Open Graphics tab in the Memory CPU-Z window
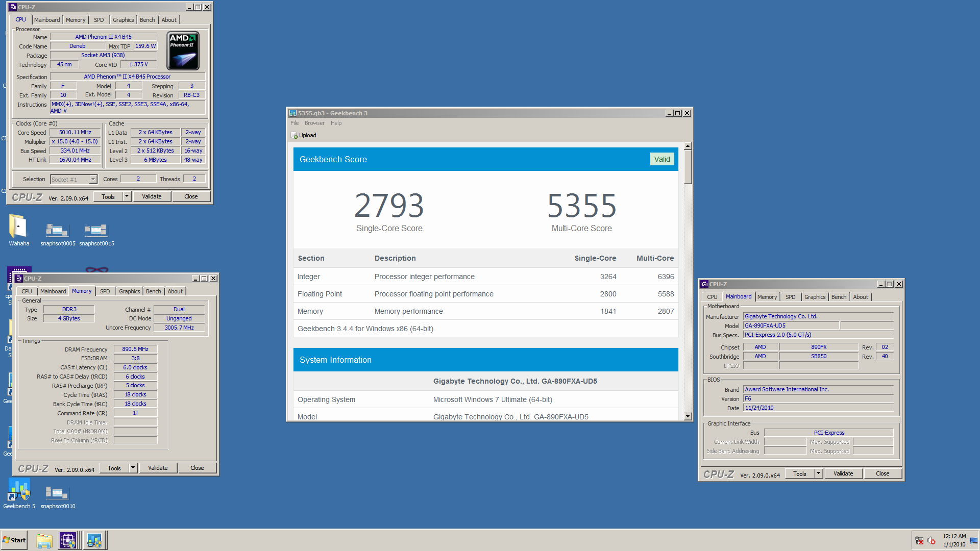Viewport: 980px width, 551px height. coord(129,291)
